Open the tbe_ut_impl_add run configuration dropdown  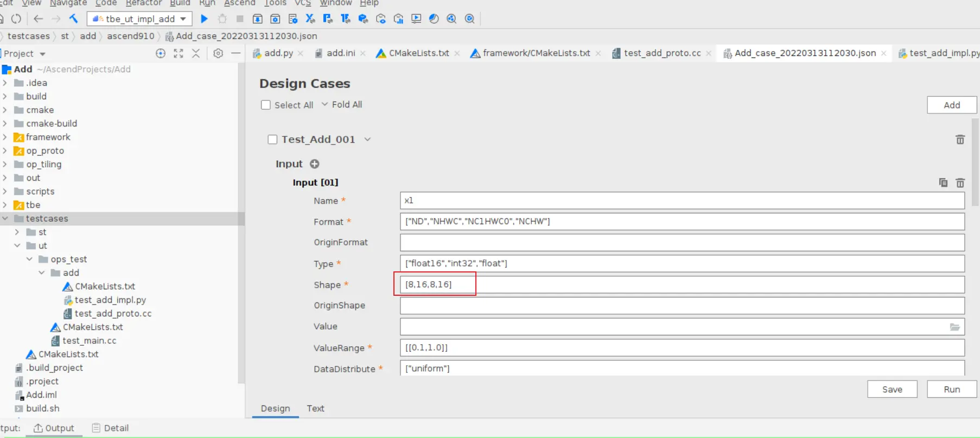tap(183, 19)
